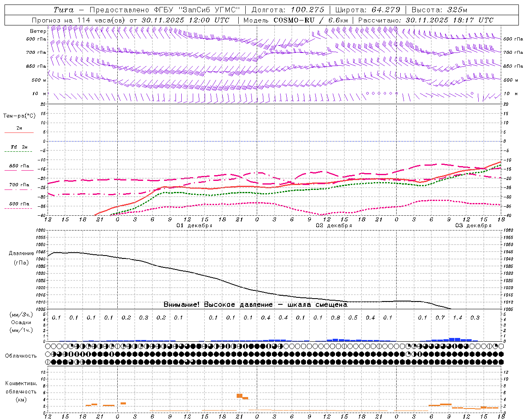Image resolution: width=525 pixels, height=420 pixels.
Task: Click the dotted pink line under legend "500 гПа"
Action: pos(18,208)
